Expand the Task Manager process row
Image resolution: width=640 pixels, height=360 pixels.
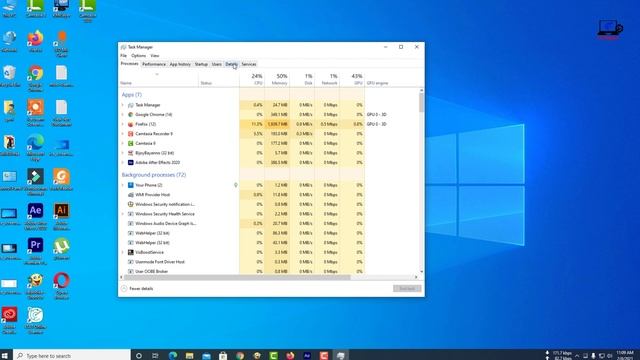tap(122, 105)
